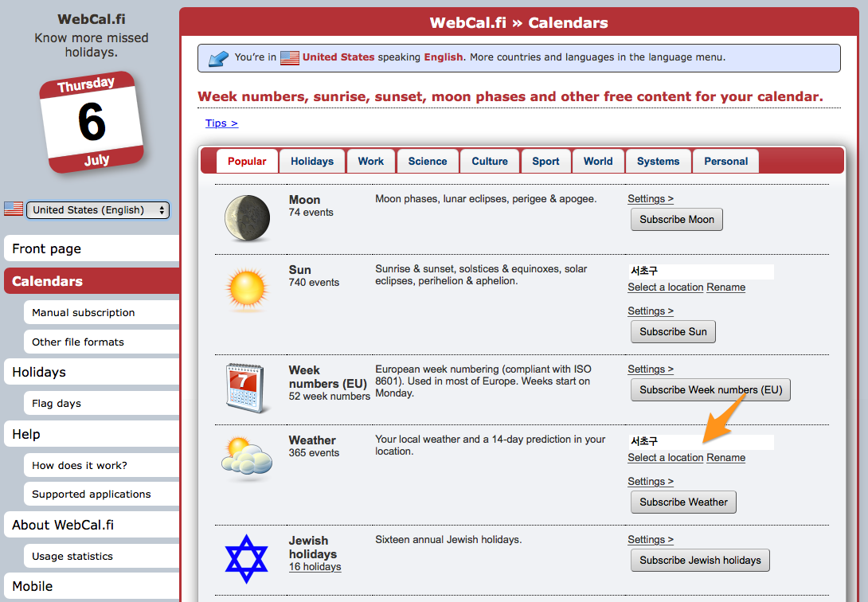Click the Weather calendar title text
The height and width of the screenshot is (602, 868).
[x=312, y=440]
